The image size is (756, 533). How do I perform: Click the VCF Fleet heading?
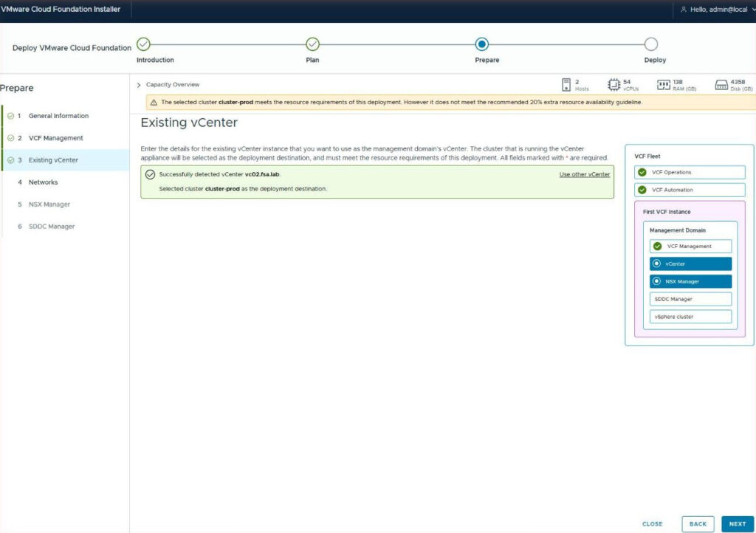coord(647,157)
